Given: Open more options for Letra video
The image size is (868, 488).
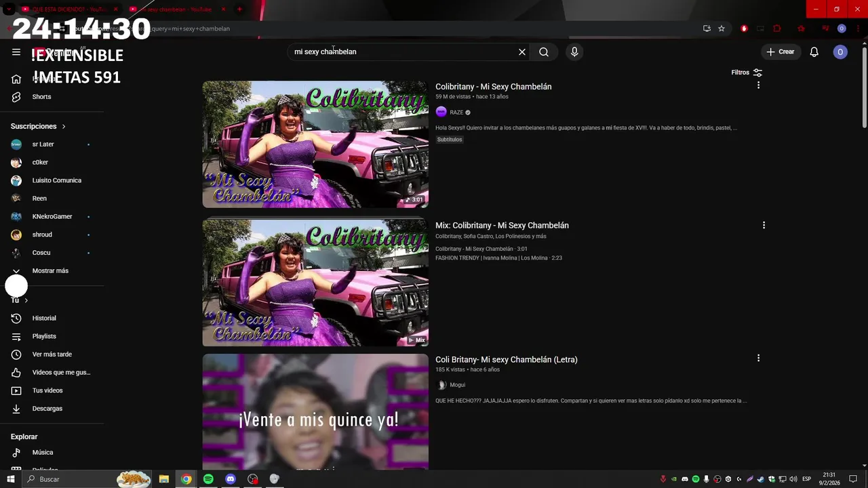Looking at the screenshot, I should (758, 358).
